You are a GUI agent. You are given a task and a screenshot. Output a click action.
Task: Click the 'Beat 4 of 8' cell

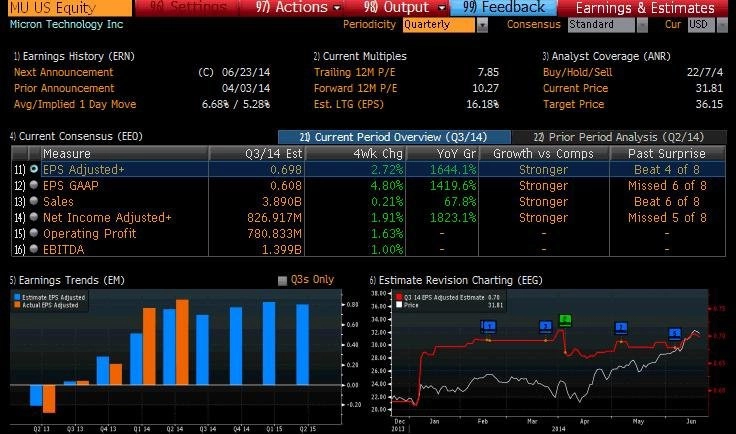click(x=667, y=169)
